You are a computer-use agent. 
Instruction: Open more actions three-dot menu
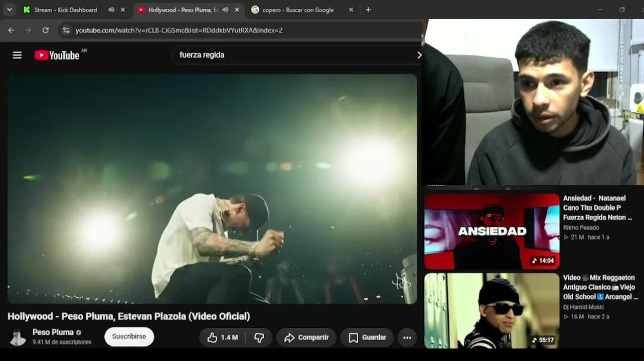(407, 337)
